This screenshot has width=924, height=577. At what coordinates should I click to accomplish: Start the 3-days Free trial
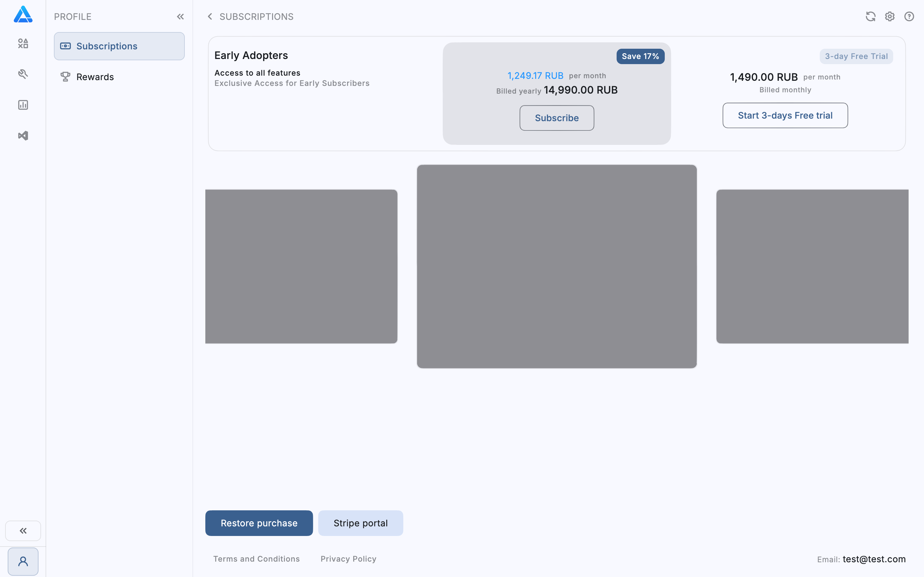(x=785, y=115)
